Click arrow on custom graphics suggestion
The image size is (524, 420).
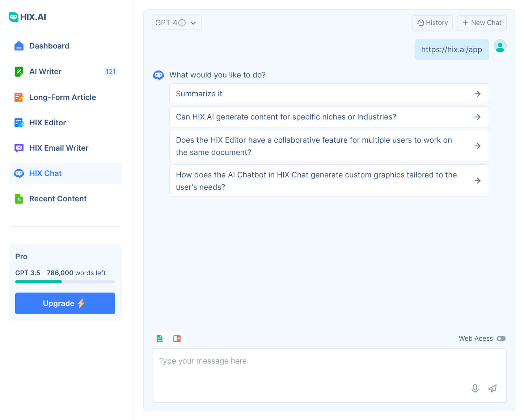point(478,181)
